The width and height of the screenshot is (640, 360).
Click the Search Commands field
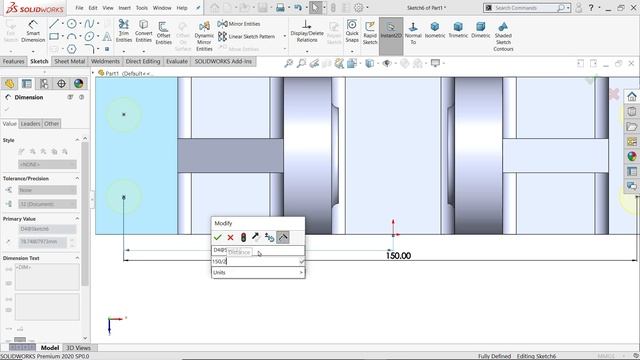tap(525, 8)
